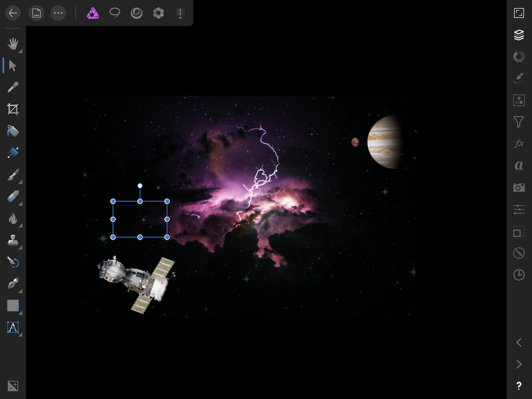Click the spacecraft on the canvas
This screenshot has height=399, width=532.
(x=136, y=284)
